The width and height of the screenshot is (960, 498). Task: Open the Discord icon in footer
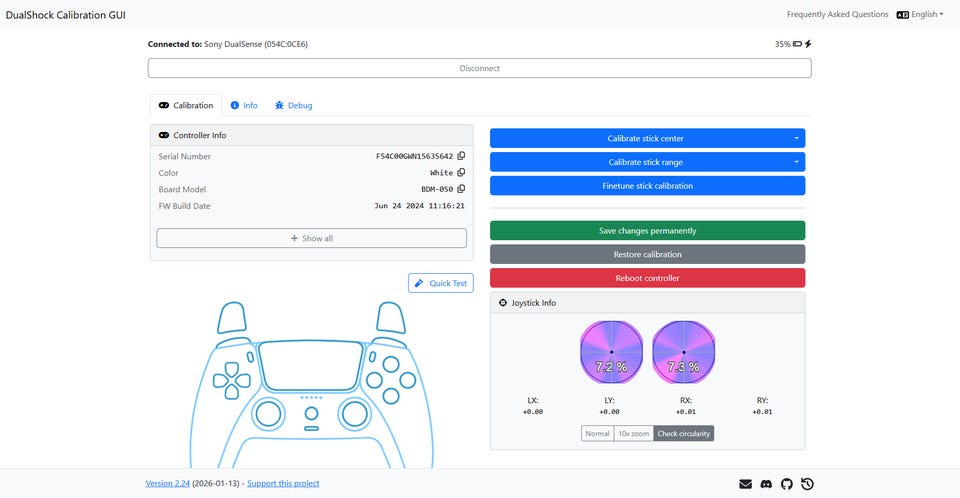pyautogui.click(x=766, y=484)
